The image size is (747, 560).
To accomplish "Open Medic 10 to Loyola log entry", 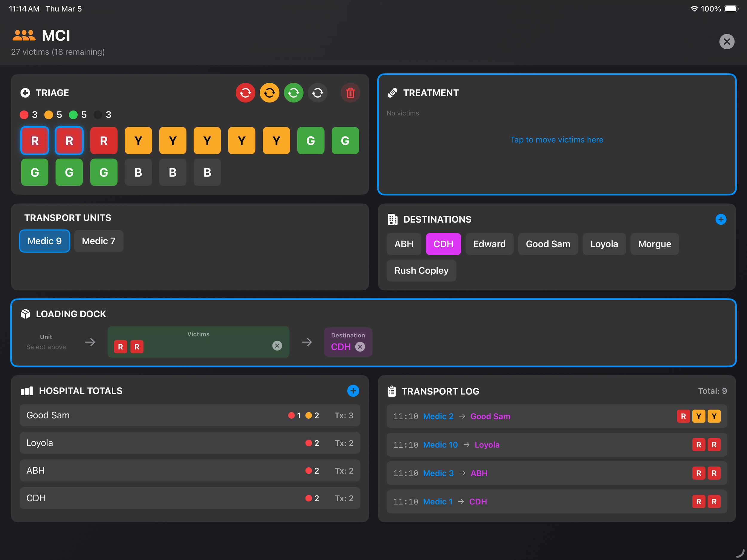I will coord(557,444).
